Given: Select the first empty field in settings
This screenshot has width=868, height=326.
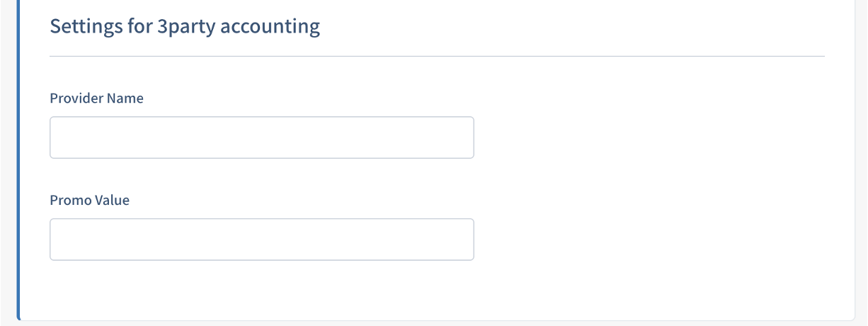Looking at the screenshot, I should (261, 137).
